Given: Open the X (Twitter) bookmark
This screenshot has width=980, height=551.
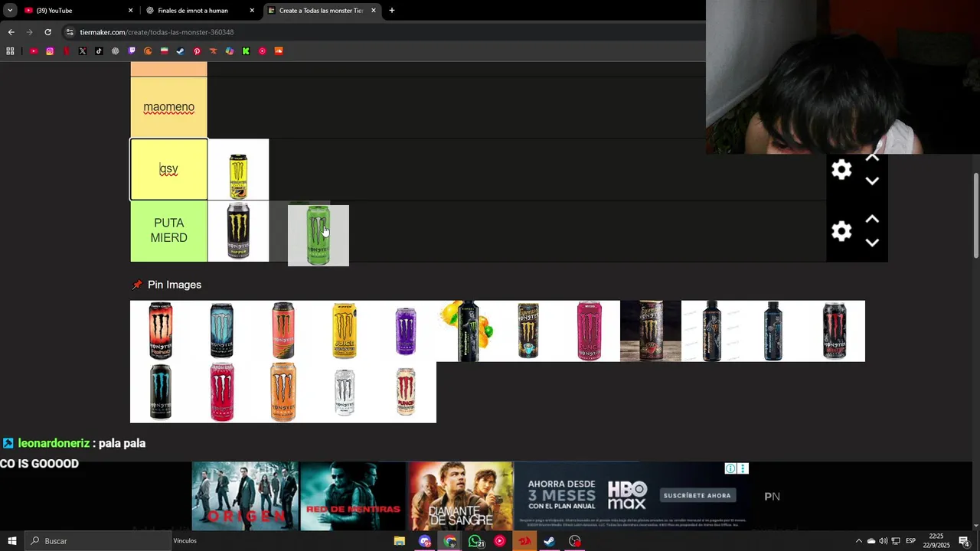Looking at the screenshot, I should pyautogui.click(x=83, y=51).
